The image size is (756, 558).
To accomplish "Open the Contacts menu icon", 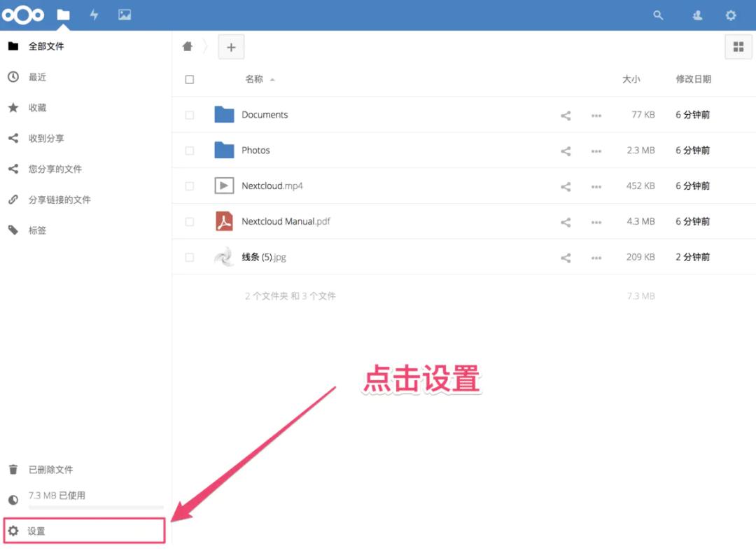I will (x=697, y=15).
